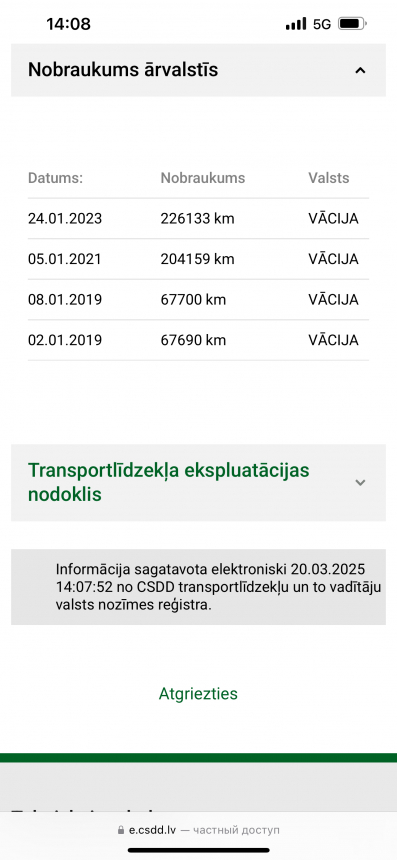Tap the Nobraukums ārvalstīs header title
The width and height of the screenshot is (397, 860).
pos(123,70)
